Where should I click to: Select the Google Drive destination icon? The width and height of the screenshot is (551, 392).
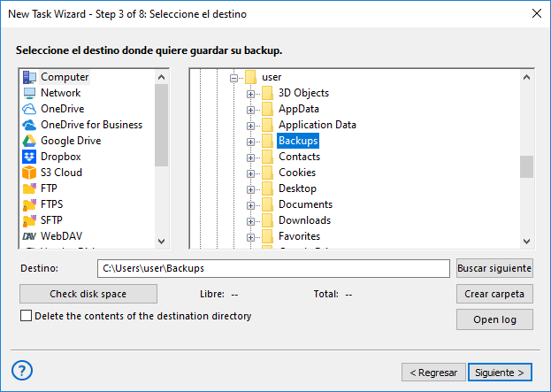pos(29,141)
